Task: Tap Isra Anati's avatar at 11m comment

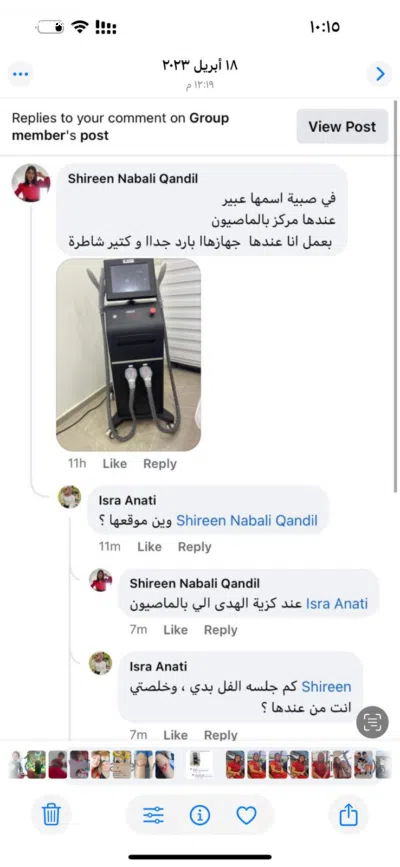Action: tap(70, 497)
